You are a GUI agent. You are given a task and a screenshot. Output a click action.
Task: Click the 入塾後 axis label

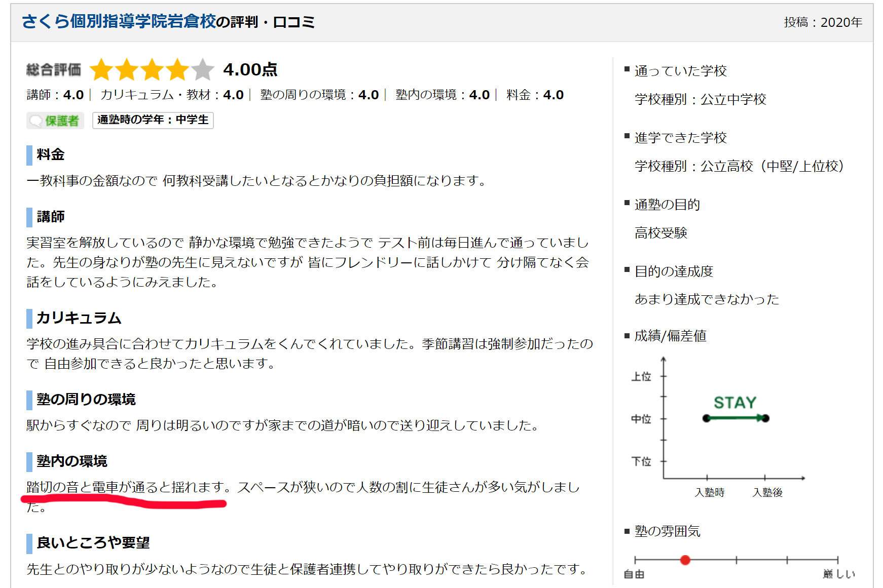(767, 492)
